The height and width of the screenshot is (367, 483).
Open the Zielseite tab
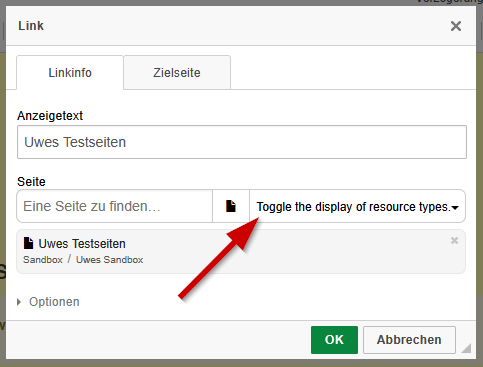177,73
